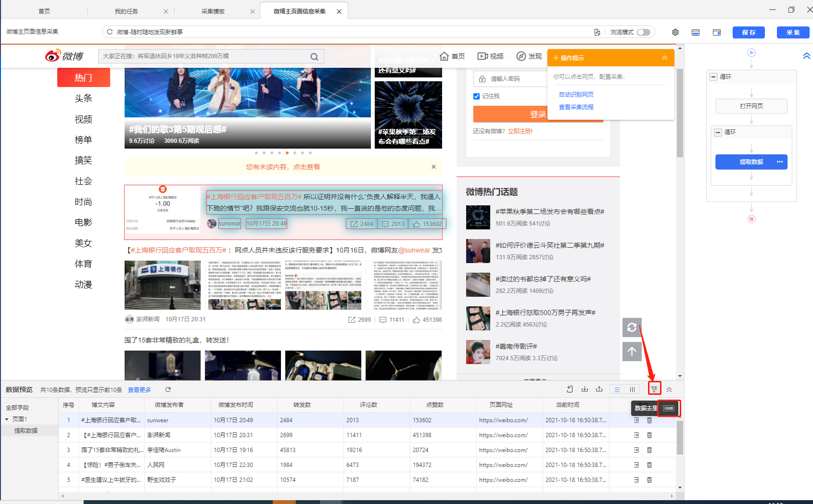Click the 提取数据 workflow step
The width and height of the screenshot is (813, 504).
751,162
